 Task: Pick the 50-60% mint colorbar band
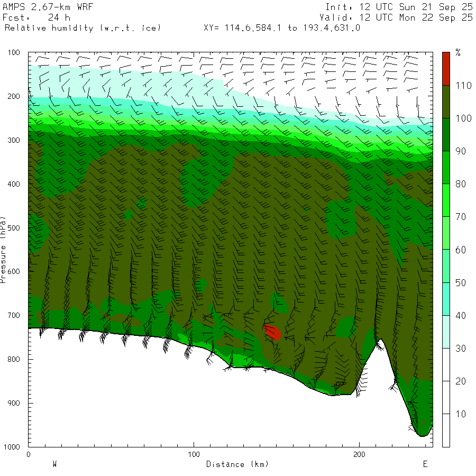[x=446, y=266]
